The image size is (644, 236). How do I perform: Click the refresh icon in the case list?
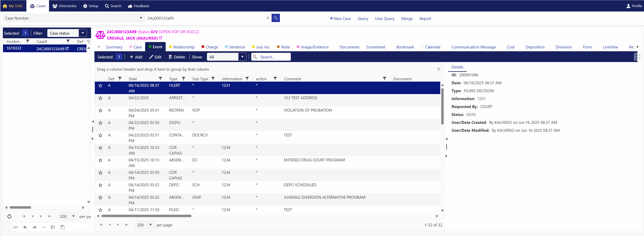click(9, 216)
